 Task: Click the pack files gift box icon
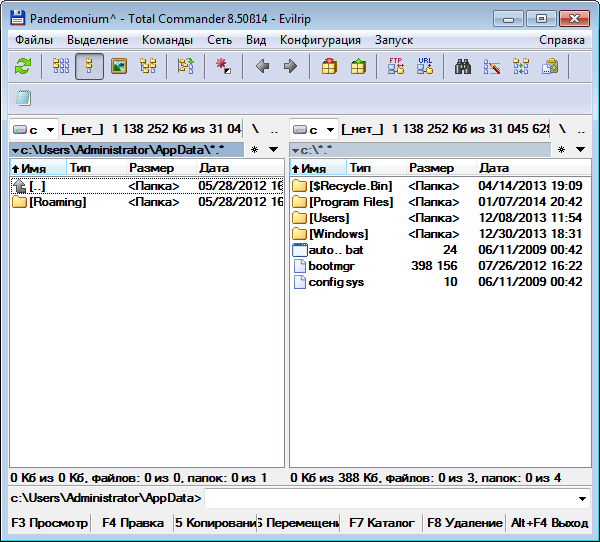click(x=329, y=66)
